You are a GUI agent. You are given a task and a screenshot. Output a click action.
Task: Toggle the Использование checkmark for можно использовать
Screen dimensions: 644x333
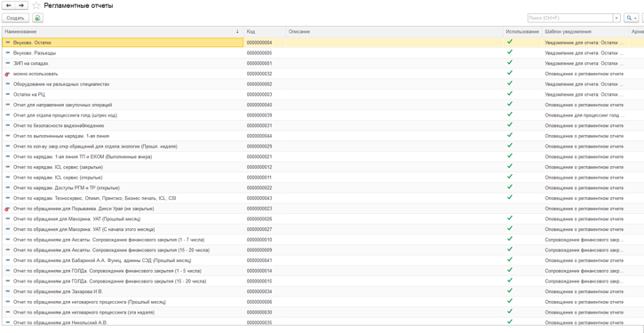pyautogui.click(x=510, y=73)
